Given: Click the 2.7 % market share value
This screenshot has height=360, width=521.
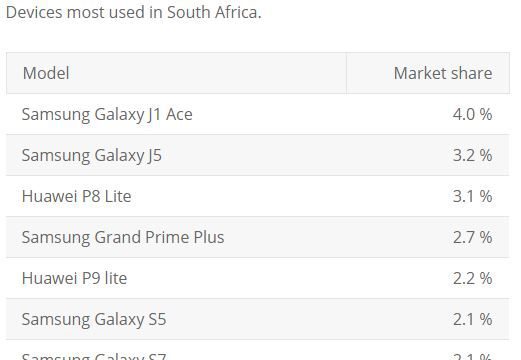Looking at the screenshot, I should click(472, 237).
